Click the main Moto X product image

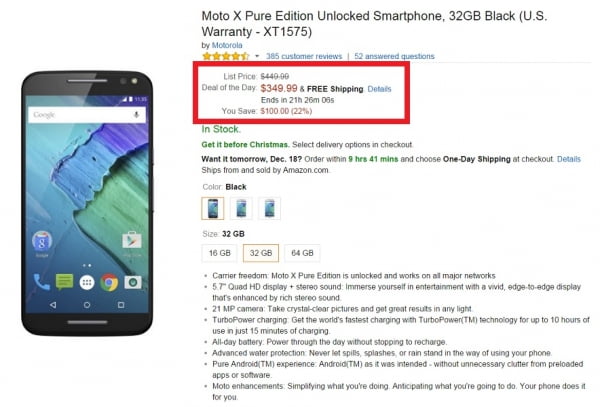[x=87, y=203]
